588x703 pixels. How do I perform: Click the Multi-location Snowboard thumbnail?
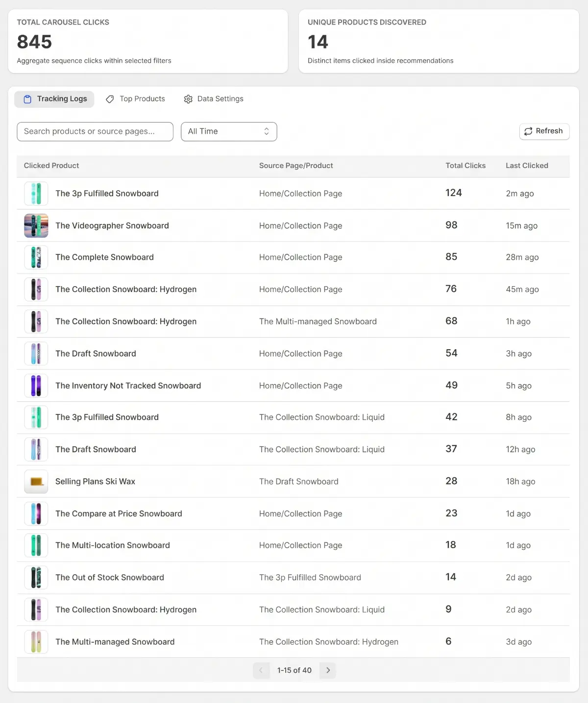36,545
